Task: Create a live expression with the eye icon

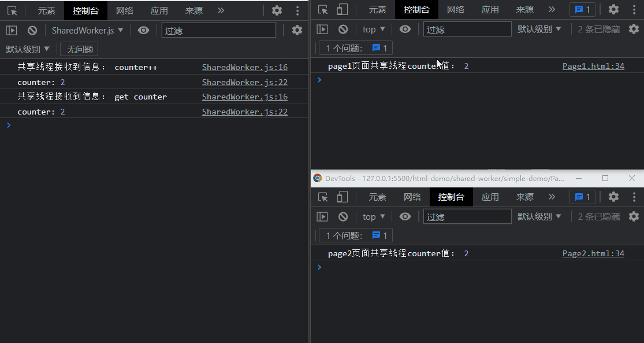Action: (143, 30)
